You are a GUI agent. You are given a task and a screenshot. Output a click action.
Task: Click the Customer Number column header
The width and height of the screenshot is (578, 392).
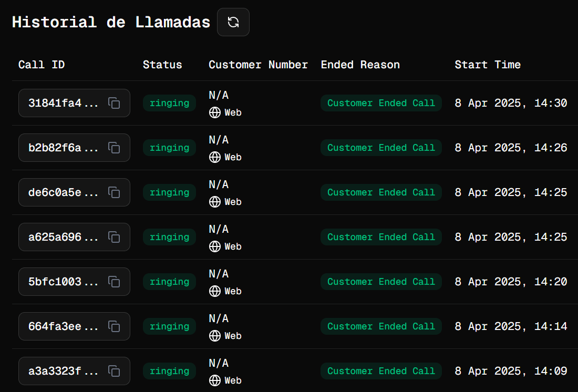(258, 65)
